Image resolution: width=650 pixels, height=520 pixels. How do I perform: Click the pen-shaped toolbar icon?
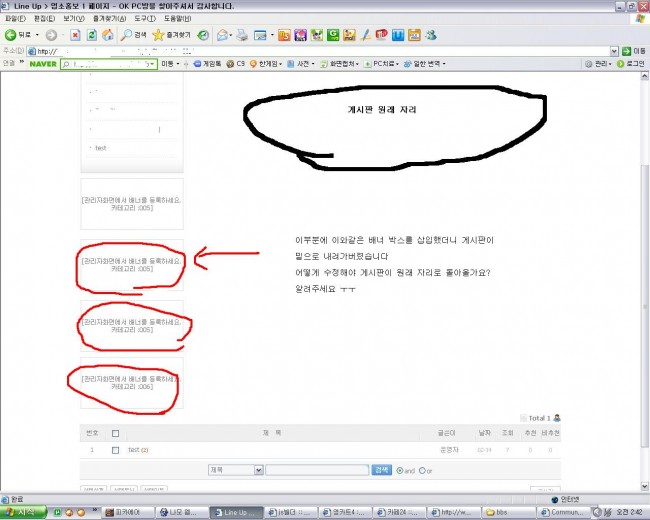pyautogui.click(x=365, y=35)
